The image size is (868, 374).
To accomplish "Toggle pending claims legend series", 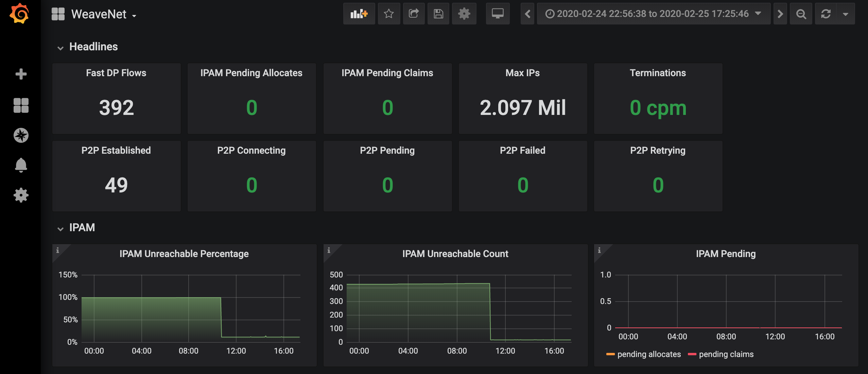I will pyautogui.click(x=726, y=354).
